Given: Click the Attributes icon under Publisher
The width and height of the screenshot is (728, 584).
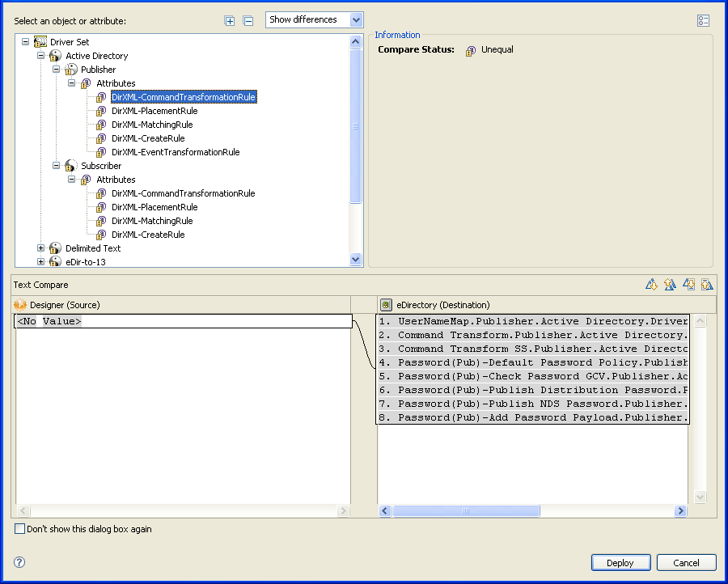Looking at the screenshot, I should (86, 83).
